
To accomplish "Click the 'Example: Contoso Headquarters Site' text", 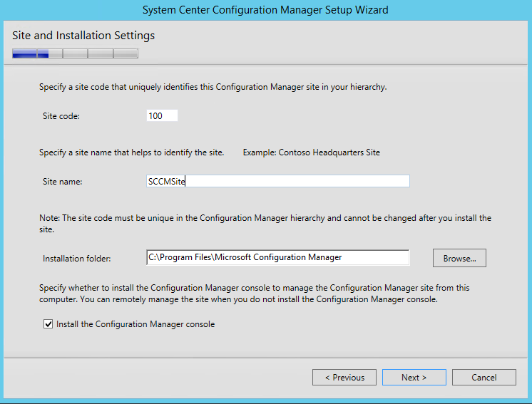I will pos(312,152).
